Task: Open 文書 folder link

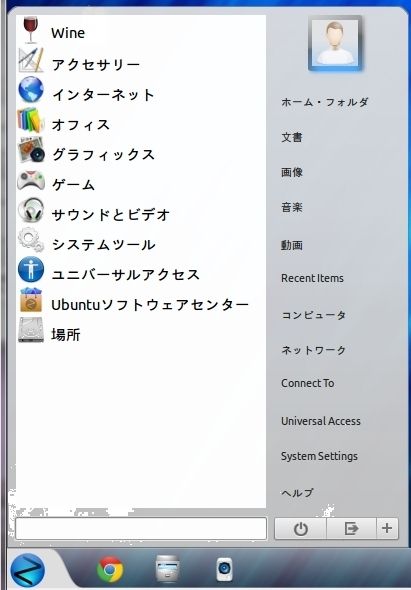Action: pos(292,137)
